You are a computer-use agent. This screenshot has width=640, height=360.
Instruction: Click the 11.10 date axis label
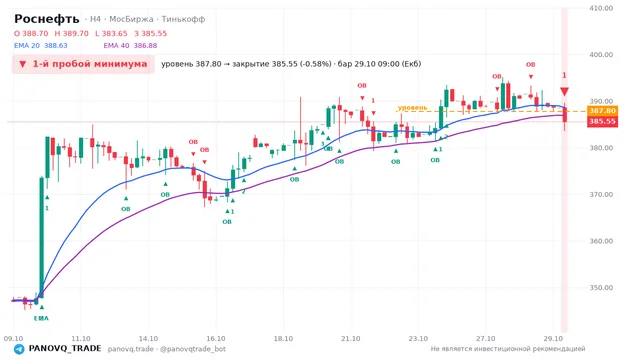81,339
